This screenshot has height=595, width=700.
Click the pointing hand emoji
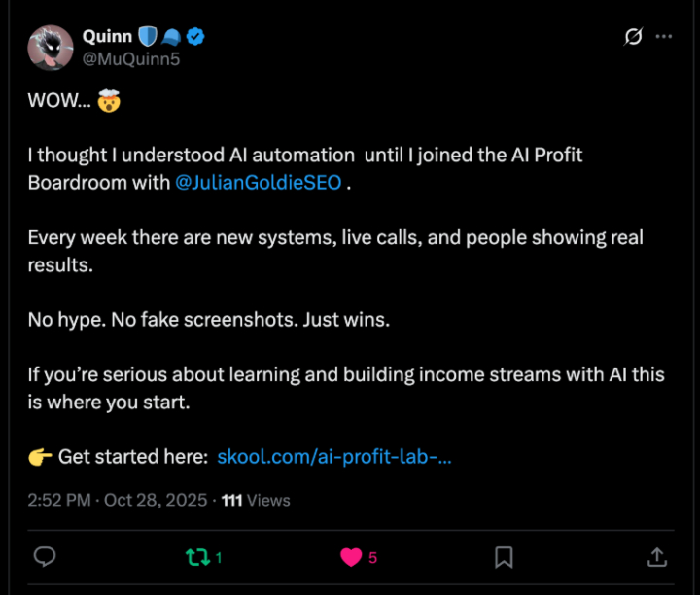[x=40, y=456]
